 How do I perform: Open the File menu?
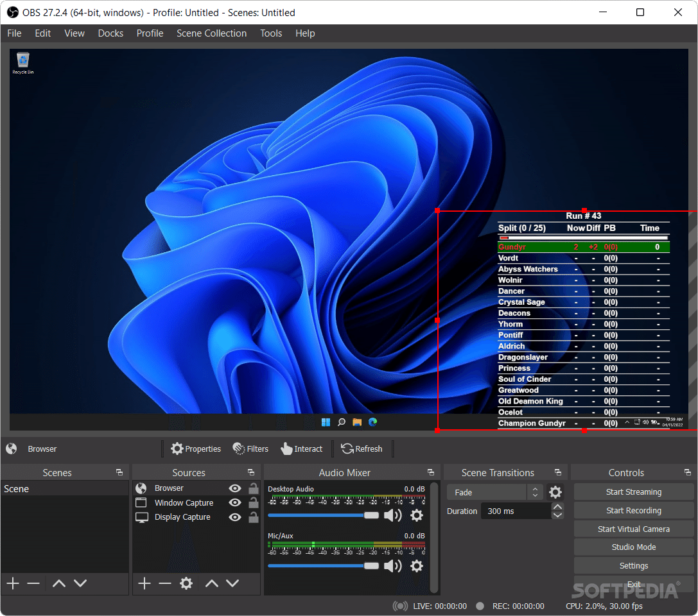(x=14, y=33)
